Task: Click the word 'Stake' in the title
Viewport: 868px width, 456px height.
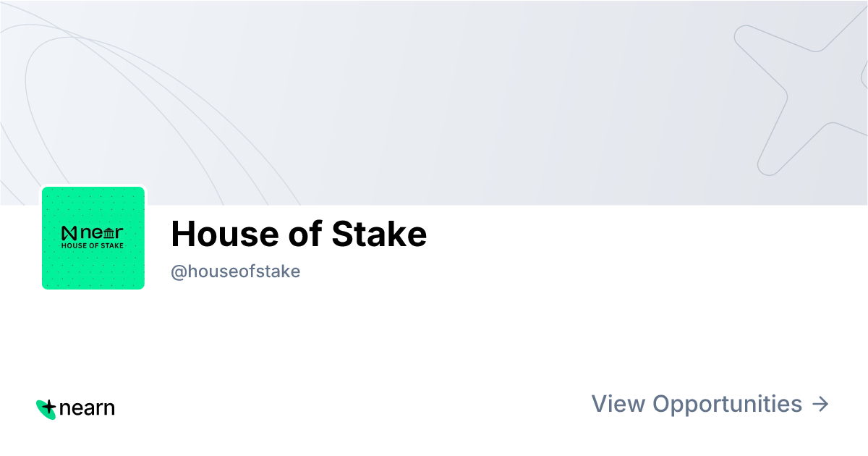Action: tap(379, 235)
